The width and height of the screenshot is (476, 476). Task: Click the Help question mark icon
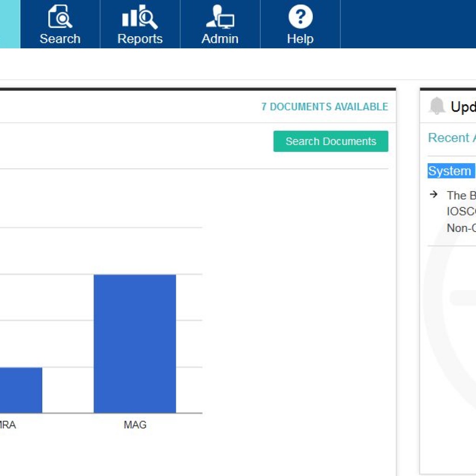300,17
